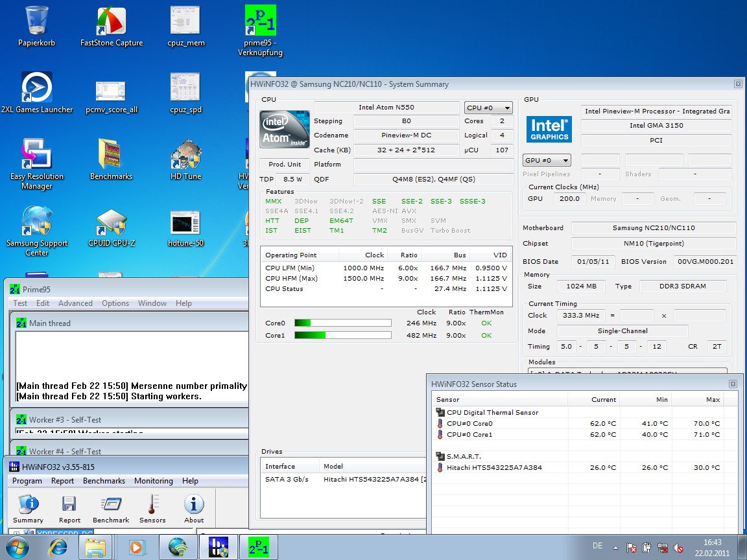Select the CPU LFM (Min) operating point row

click(386, 268)
